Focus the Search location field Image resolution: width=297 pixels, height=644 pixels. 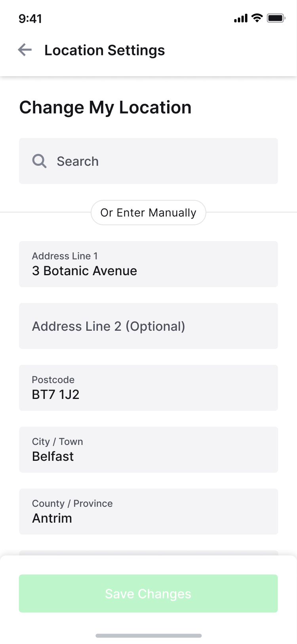point(148,161)
